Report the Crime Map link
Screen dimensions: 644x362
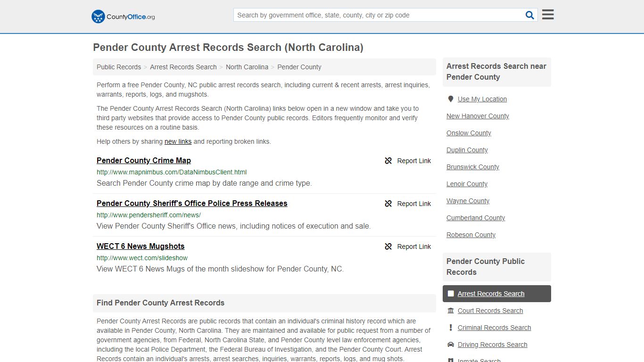tap(408, 161)
